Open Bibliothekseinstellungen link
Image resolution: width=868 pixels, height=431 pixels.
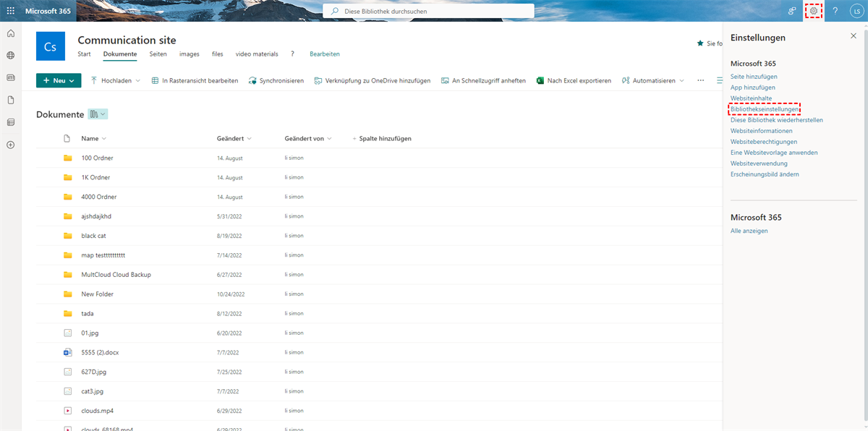click(x=765, y=109)
